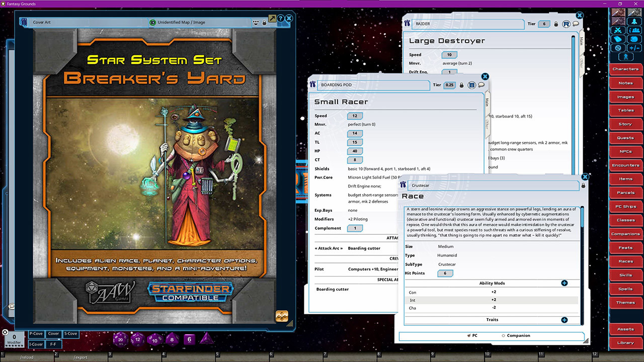Open the Options gear icon in the top toolbar

[x=617, y=47]
